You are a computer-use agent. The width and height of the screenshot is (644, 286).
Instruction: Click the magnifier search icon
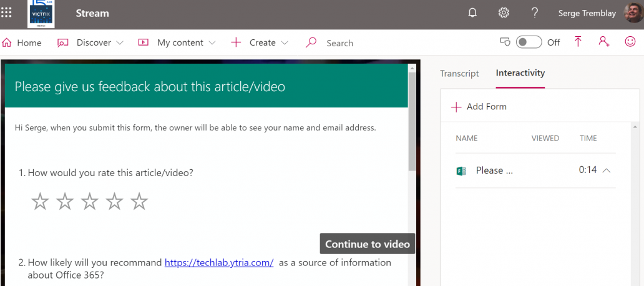tap(311, 42)
